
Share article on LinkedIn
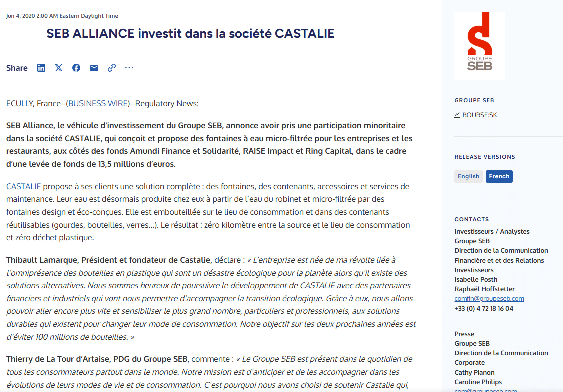[x=41, y=68]
